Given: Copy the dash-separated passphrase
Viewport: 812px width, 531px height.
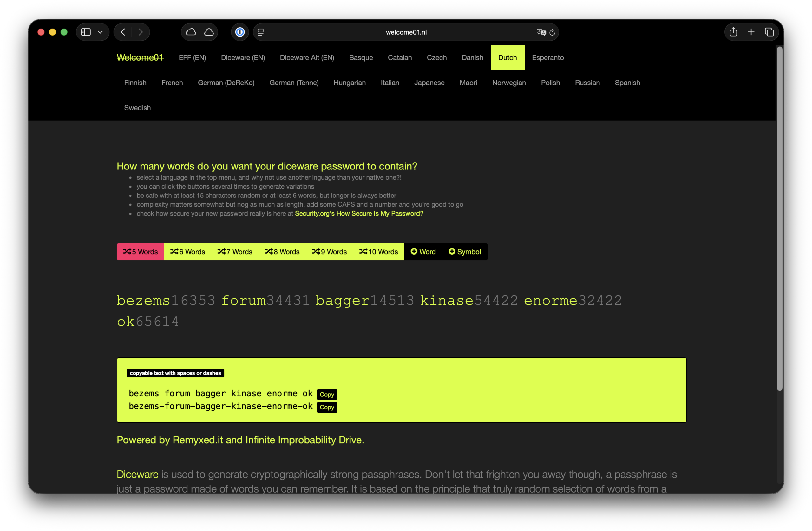Looking at the screenshot, I should click(327, 407).
